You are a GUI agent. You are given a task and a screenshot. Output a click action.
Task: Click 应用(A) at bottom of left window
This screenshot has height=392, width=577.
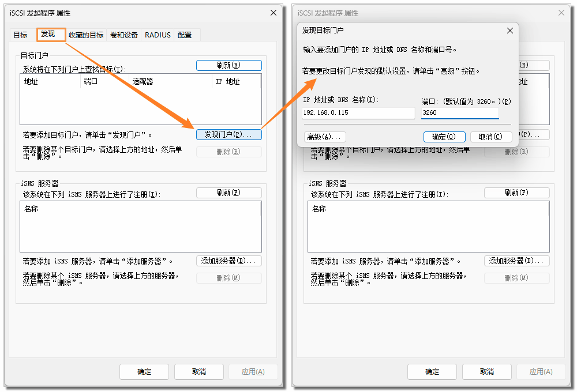point(253,372)
